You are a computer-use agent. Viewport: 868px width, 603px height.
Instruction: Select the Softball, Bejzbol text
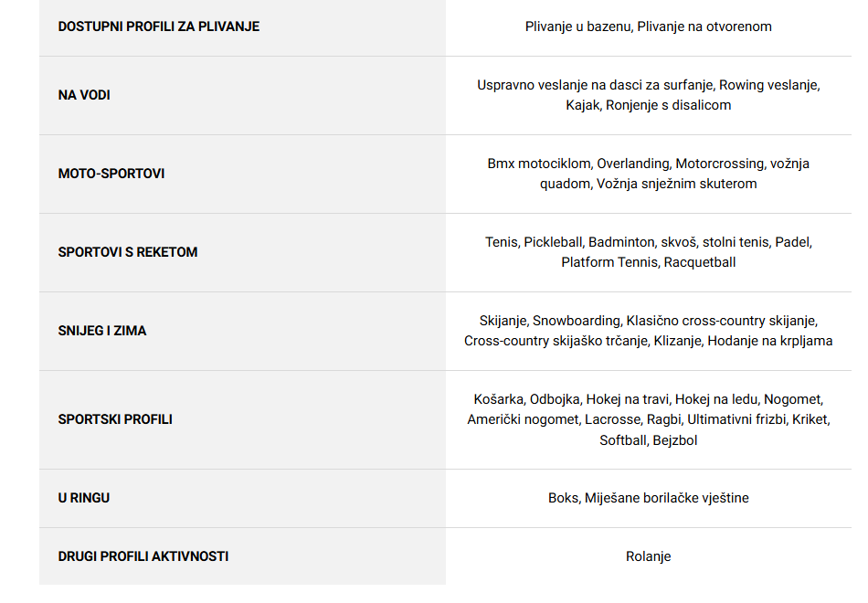[x=648, y=440]
